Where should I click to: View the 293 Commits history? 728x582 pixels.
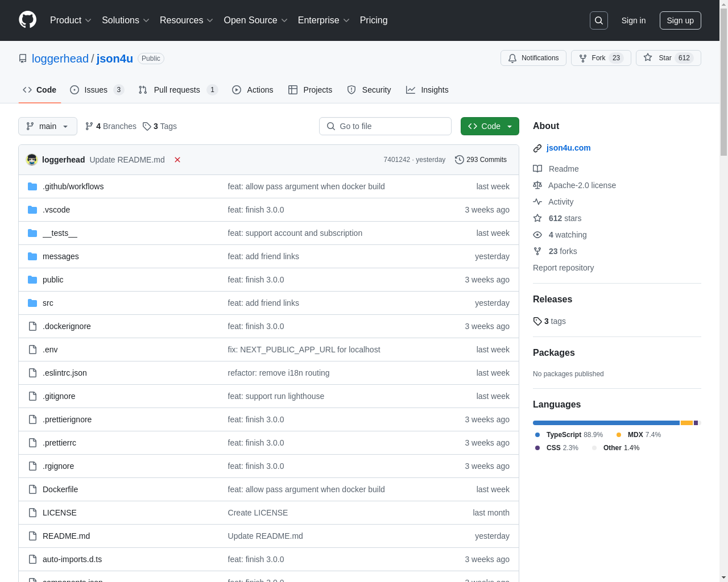point(481,160)
